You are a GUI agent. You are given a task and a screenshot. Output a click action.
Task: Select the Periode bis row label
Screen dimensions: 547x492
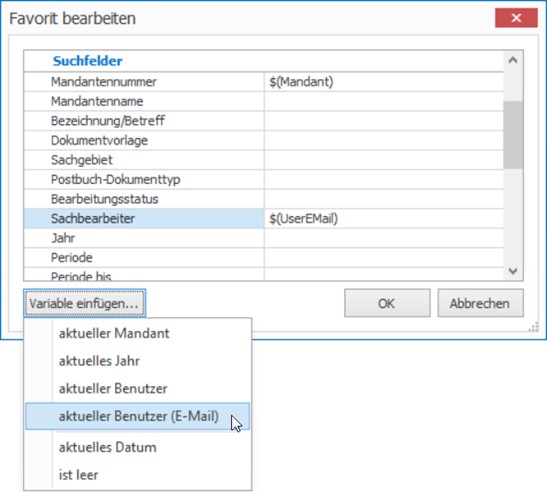tap(81, 276)
